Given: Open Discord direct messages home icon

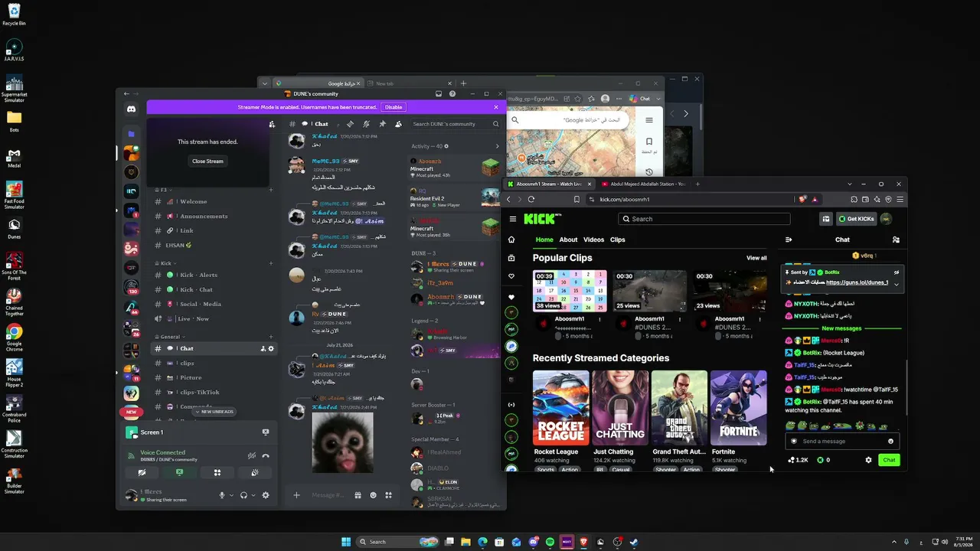Looking at the screenshot, I should point(131,109).
